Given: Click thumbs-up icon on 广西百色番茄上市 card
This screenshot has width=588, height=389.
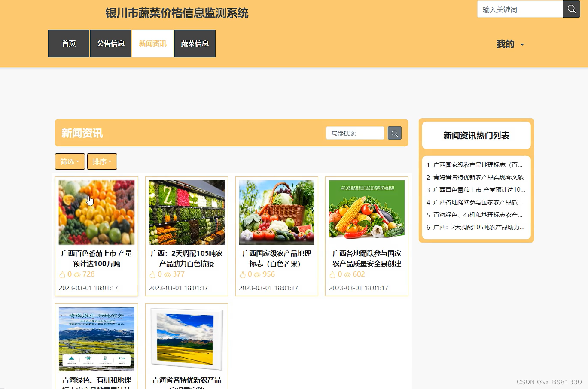Looking at the screenshot, I should click(x=62, y=275).
